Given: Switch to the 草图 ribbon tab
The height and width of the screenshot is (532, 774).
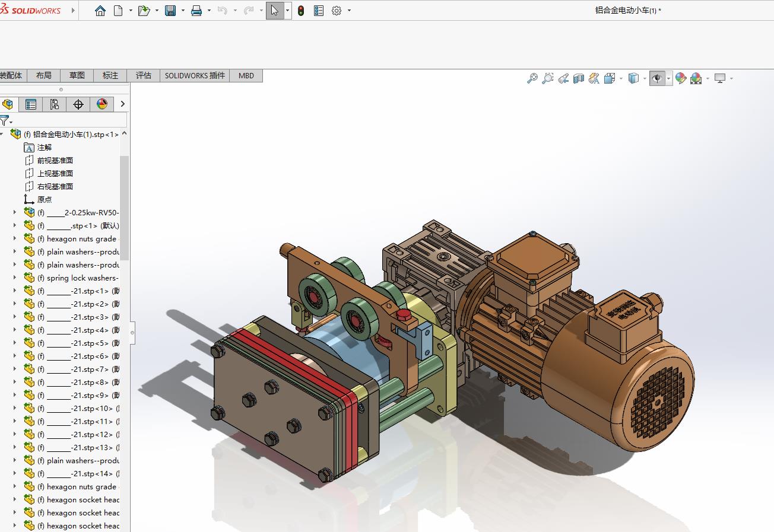Looking at the screenshot, I should 77,75.
